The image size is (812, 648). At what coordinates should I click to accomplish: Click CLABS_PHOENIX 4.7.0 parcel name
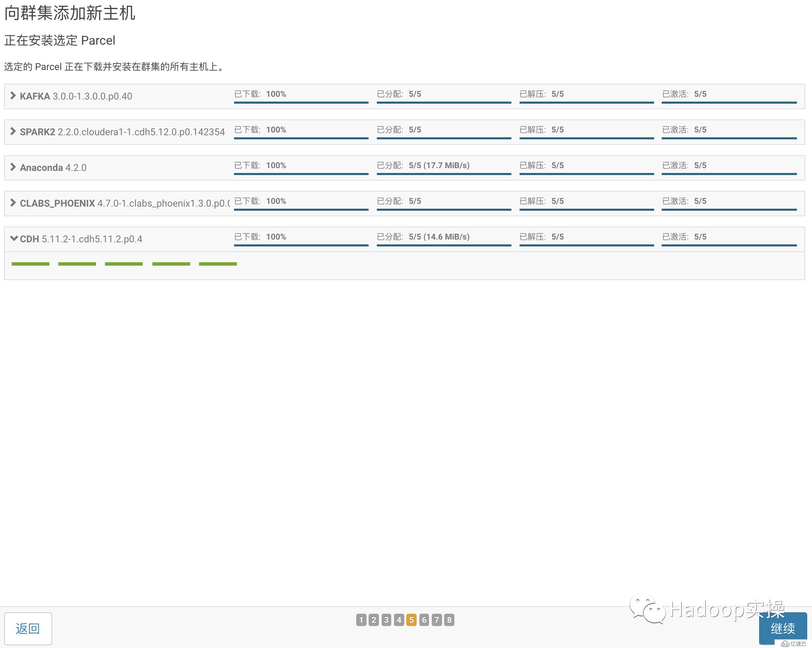coord(125,204)
